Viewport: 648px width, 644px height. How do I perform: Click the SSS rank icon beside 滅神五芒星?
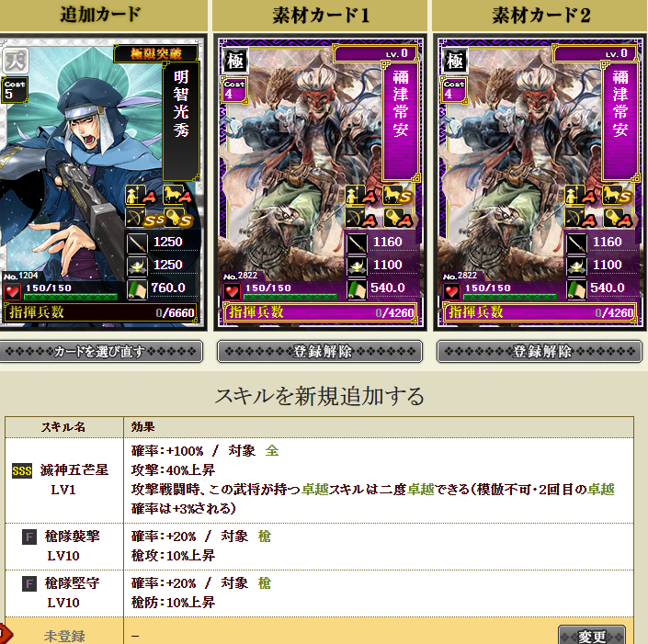(x=22, y=470)
